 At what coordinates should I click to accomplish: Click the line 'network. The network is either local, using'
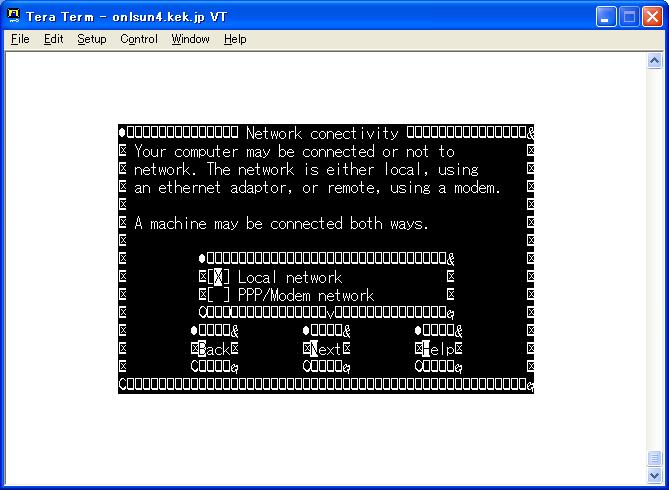coord(306,170)
